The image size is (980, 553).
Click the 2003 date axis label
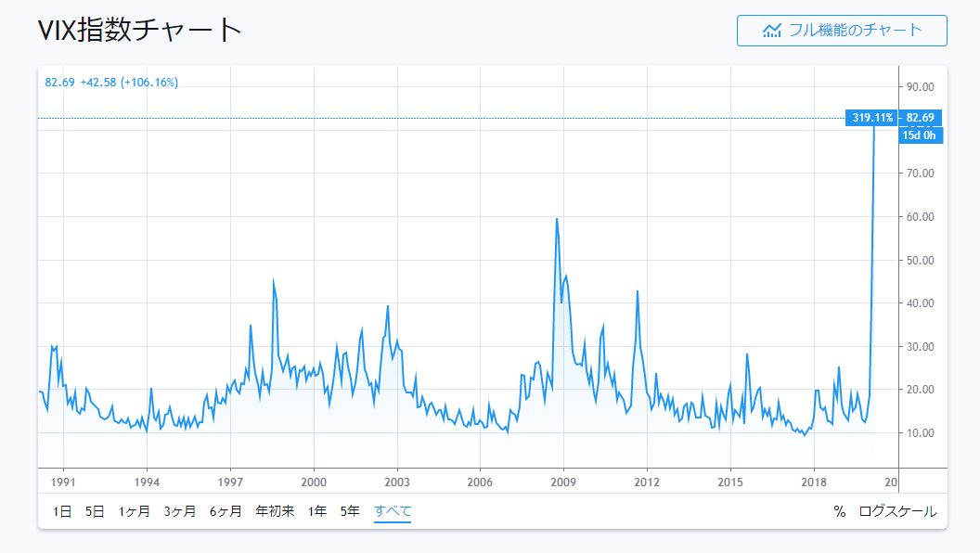coord(397,482)
